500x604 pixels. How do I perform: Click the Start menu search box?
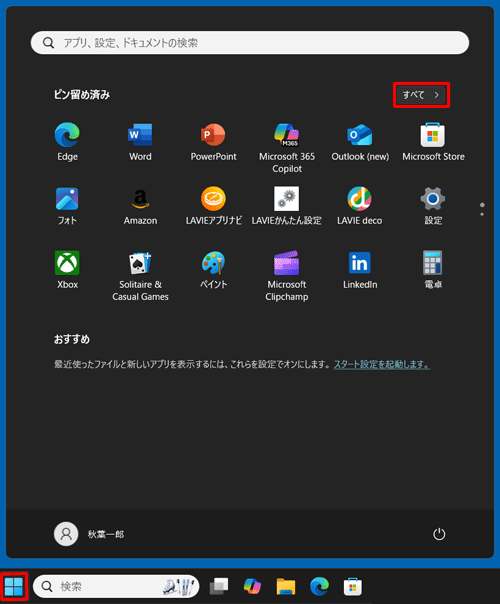coord(250,43)
